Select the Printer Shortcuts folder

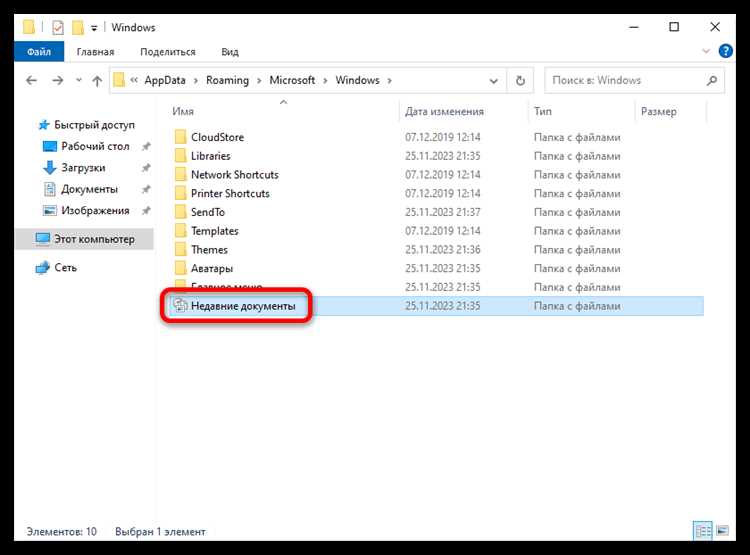[x=230, y=193]
